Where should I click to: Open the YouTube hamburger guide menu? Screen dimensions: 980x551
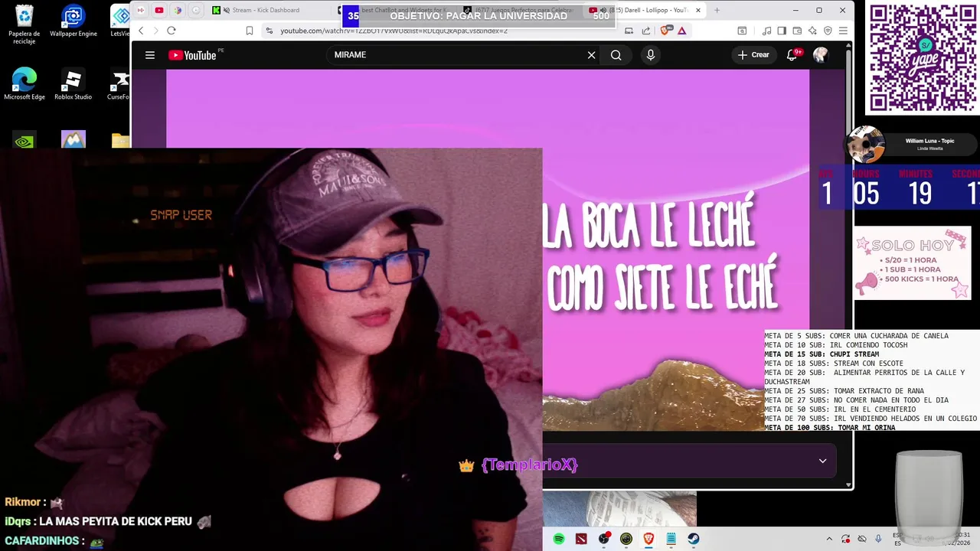coord(150,55)
